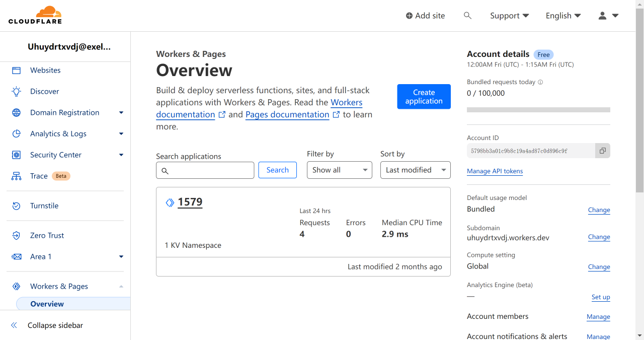Change the workers.dev Subdomain
The height and width of the screenshot is (340, 644).
point(599,237)
